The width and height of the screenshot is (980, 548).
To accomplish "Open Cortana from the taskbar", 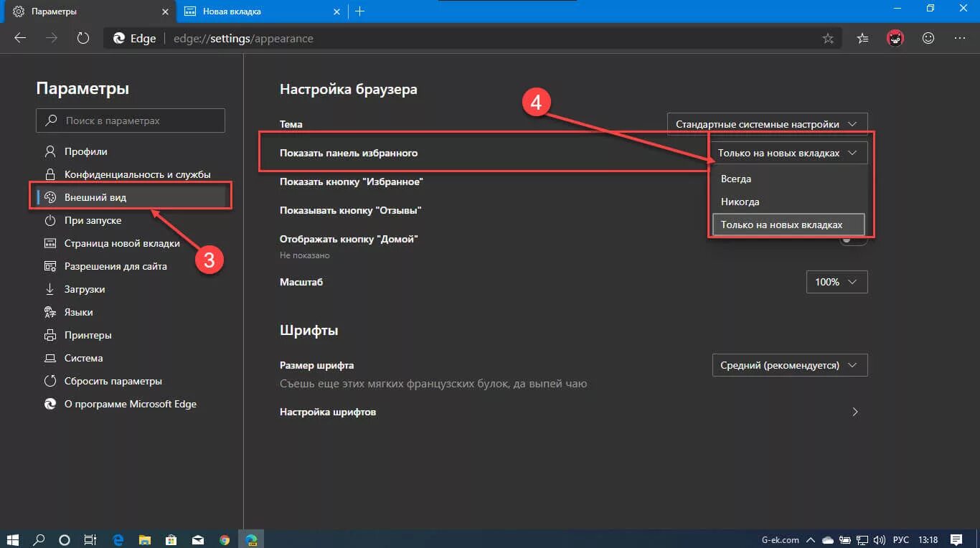I will point(65,539).
